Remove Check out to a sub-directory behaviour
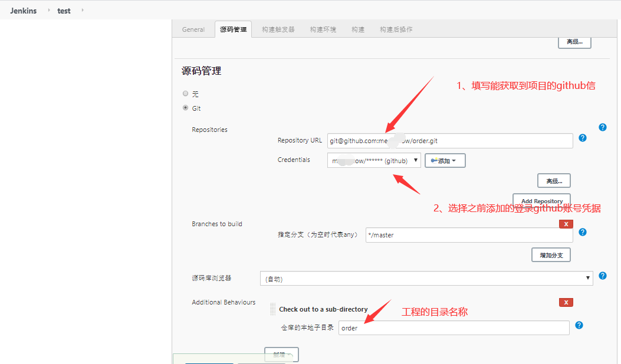This screenshot has width=621, height=364. (566, 302)
